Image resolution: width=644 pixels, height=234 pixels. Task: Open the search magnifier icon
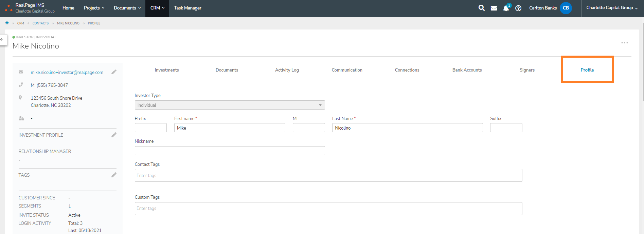click(x=481, y=8)
